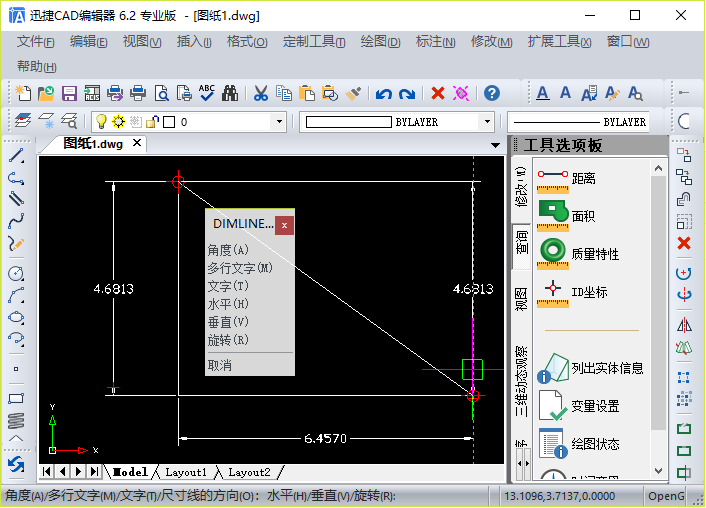The image size is (706, 508).
Task: Switch to the Layout1 tab
Action: click(x=186, y=472)
